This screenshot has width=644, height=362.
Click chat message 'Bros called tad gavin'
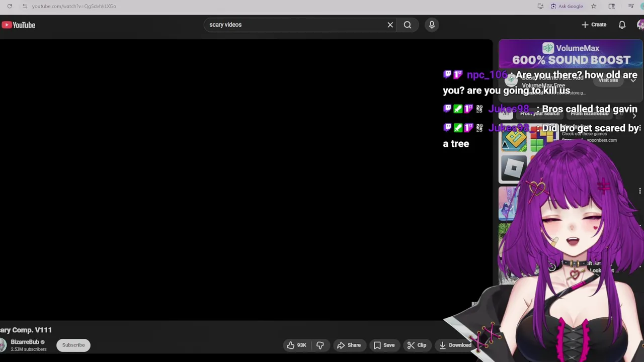540,109
